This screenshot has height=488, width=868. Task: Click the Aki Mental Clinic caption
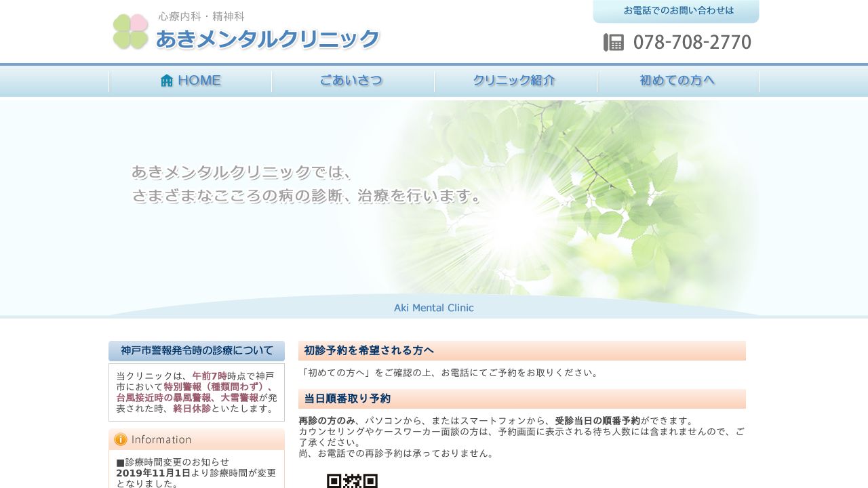pos(434,308)
